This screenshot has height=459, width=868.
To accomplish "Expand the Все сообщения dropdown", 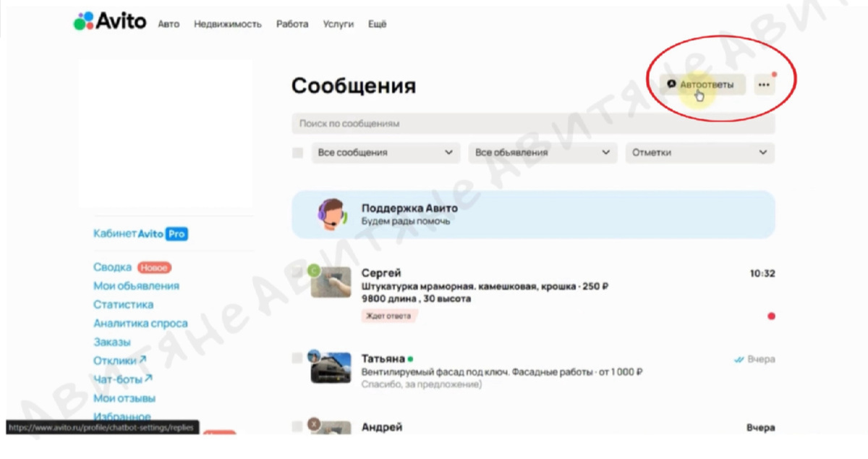I will [386, 153].
